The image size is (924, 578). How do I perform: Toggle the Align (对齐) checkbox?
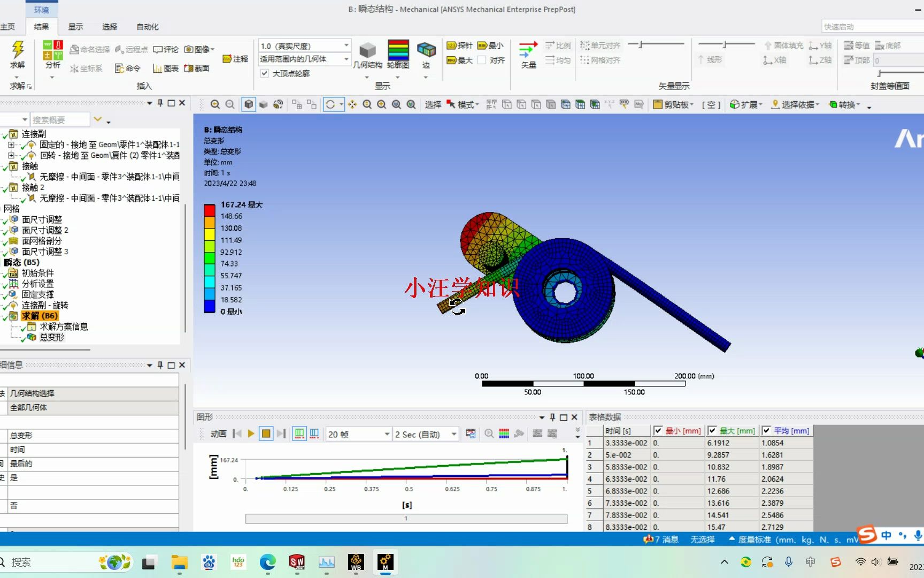pos(482,60)
